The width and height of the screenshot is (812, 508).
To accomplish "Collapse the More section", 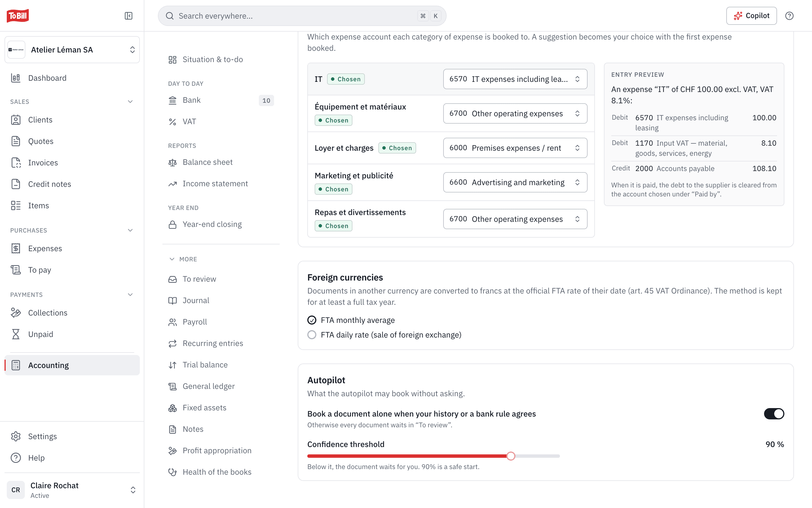I will pyautogui.click(x=183, y=259).
